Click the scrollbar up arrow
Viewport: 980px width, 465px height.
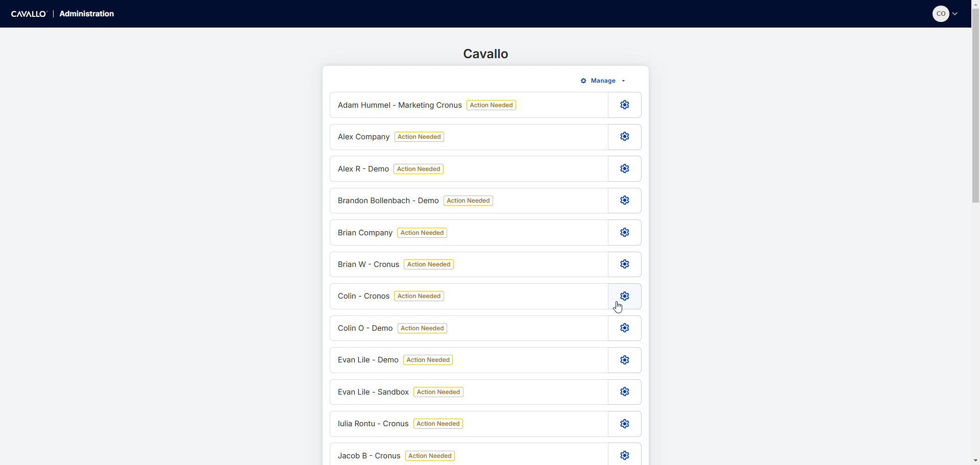(975, 4)
